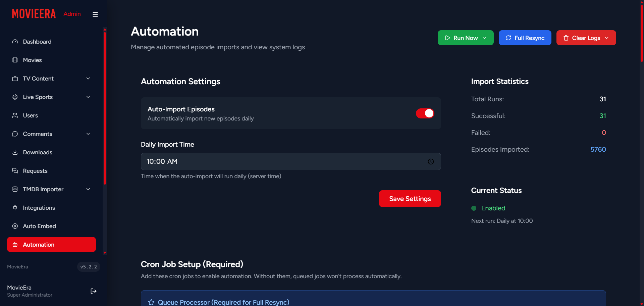
Task: Toggle the sidebar with the hamburger menu
Action: [x=95, y=14]
